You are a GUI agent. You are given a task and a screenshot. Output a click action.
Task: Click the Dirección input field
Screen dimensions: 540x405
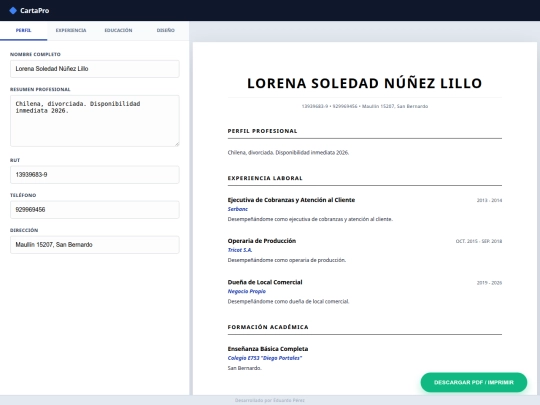click(95, 245)
